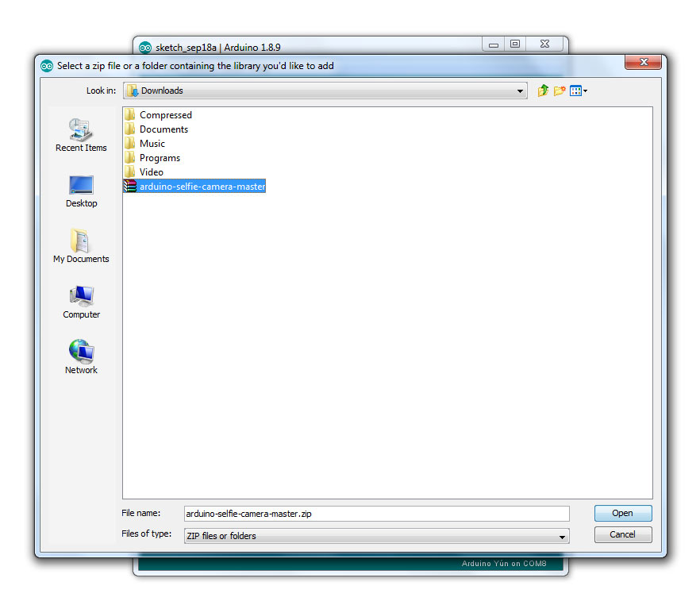Click the WinRAR archive icon of the zip file
The width and height of the screenshot is (700, 605).
pyautogui.click(x=130, y=187)
